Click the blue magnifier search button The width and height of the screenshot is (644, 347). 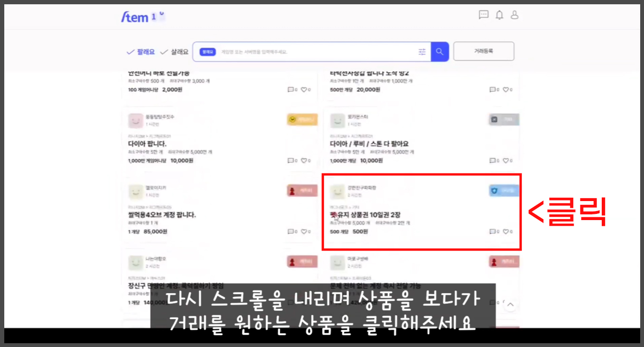click(x=440, y=52)
